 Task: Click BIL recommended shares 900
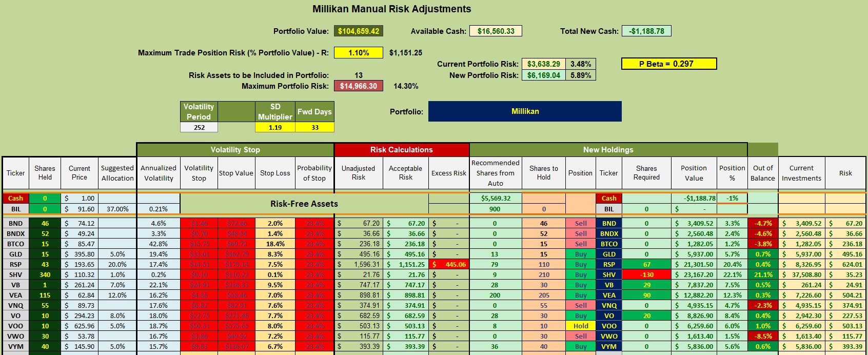[496, 209]
